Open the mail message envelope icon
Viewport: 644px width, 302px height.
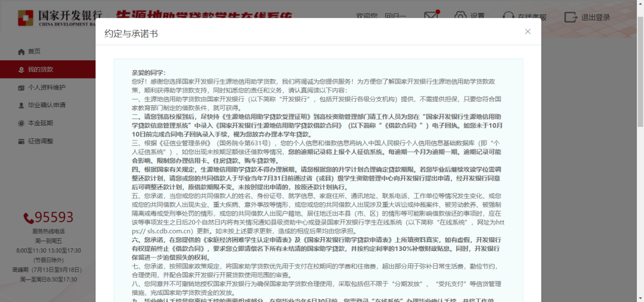click(x=432, y=17)
